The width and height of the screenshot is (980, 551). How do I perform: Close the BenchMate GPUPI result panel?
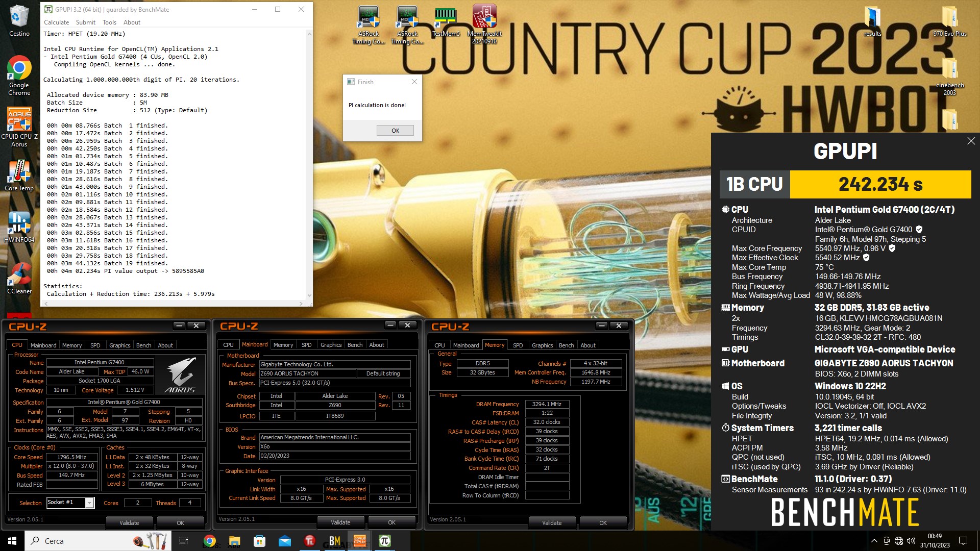(x=971, y=141)
